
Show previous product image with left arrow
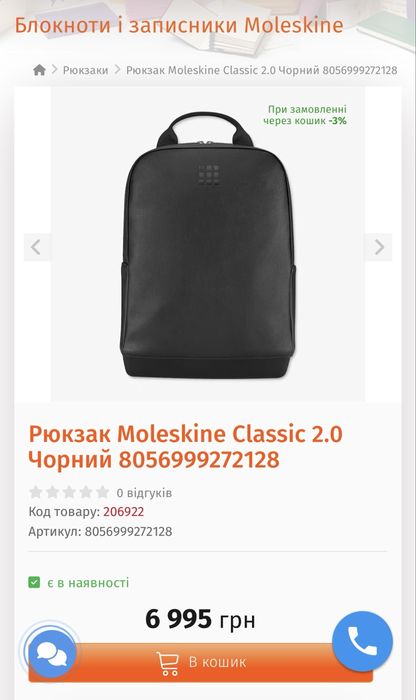pyautogui.click(x=37, y=247)
